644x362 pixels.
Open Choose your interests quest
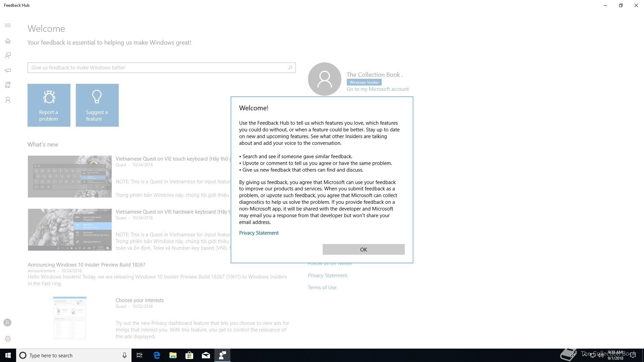point(140,300)
